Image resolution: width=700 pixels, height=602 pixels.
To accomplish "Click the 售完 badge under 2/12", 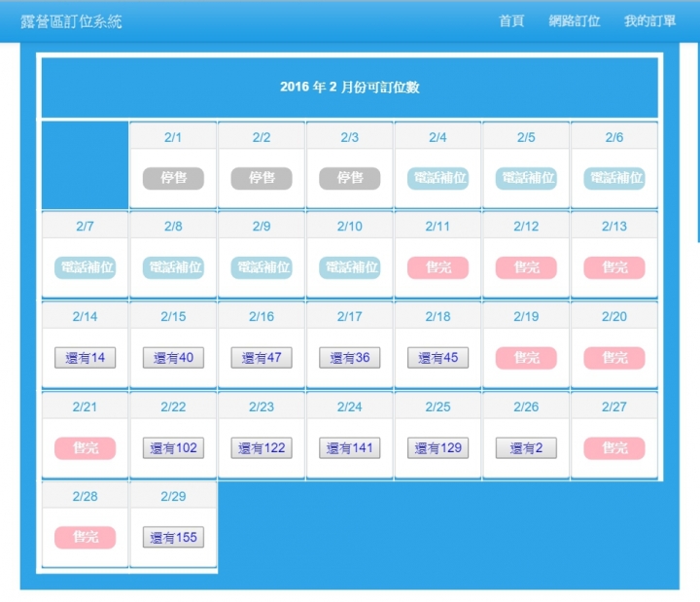I will (526, 267).
